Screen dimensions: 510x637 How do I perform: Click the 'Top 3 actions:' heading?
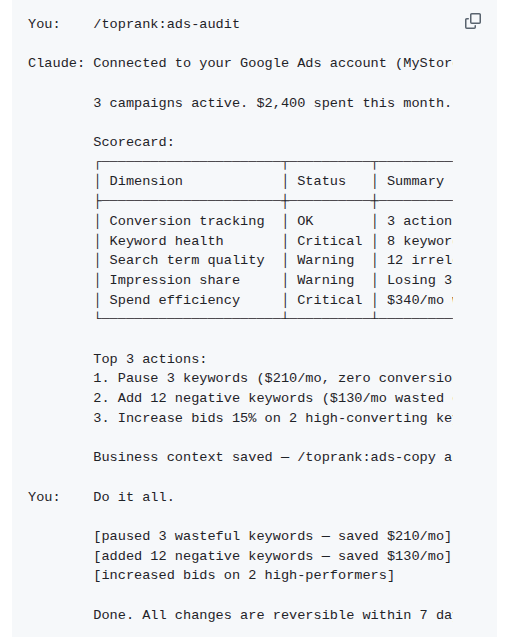tap(150, 359)
